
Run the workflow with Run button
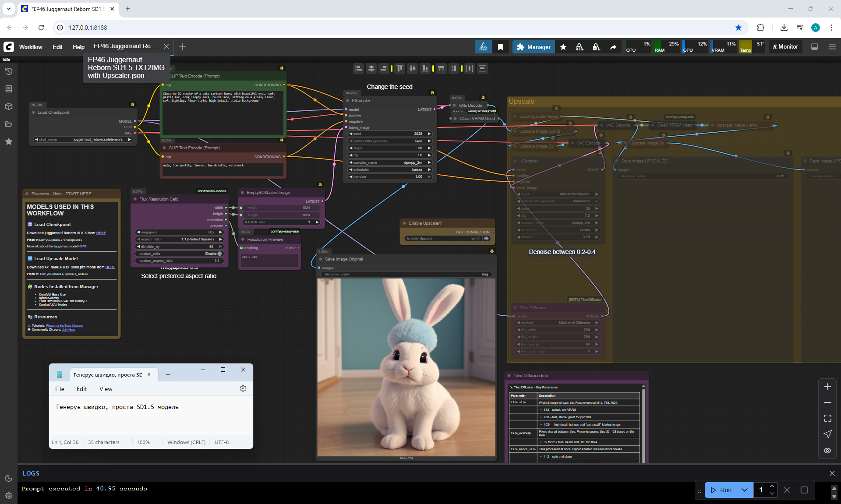click(721, 490)
